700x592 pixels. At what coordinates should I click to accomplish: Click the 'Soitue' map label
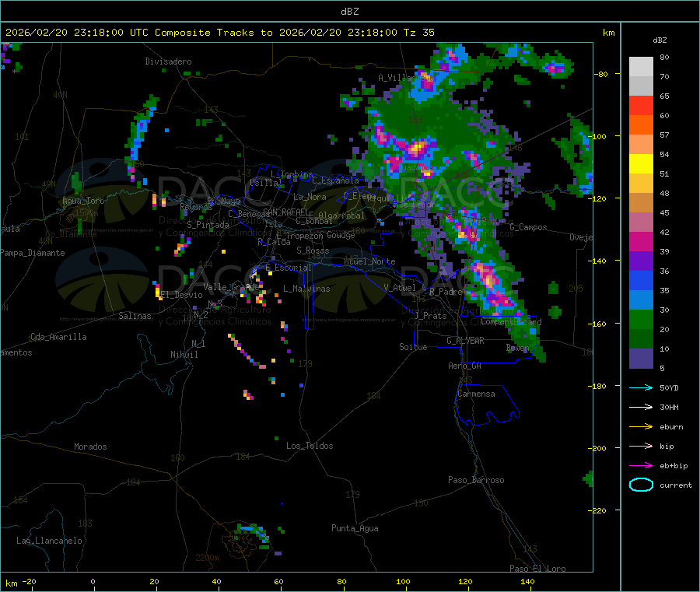point(413,347)
